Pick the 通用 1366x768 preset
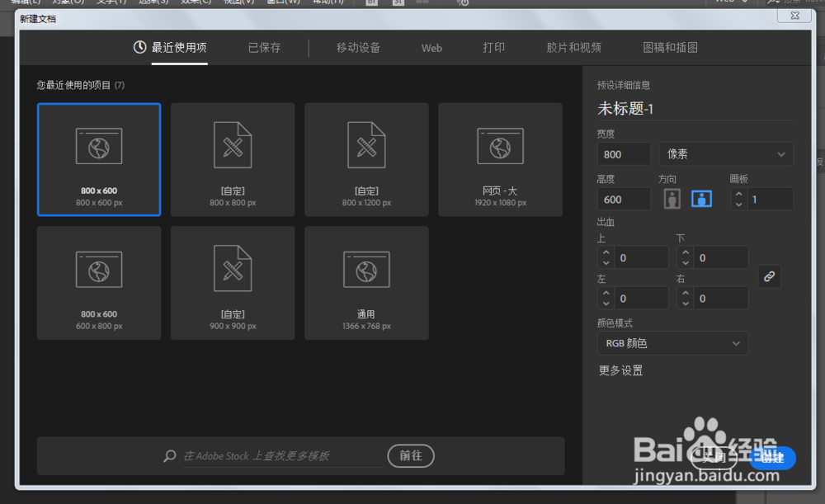Screen dimensions: 825x504 [365, 282]
